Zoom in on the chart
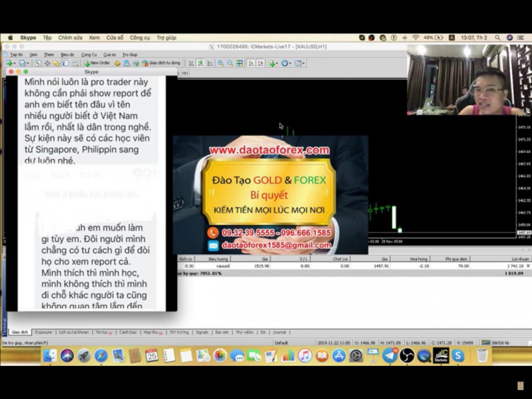Screen dimensions: 532x399 220,63
